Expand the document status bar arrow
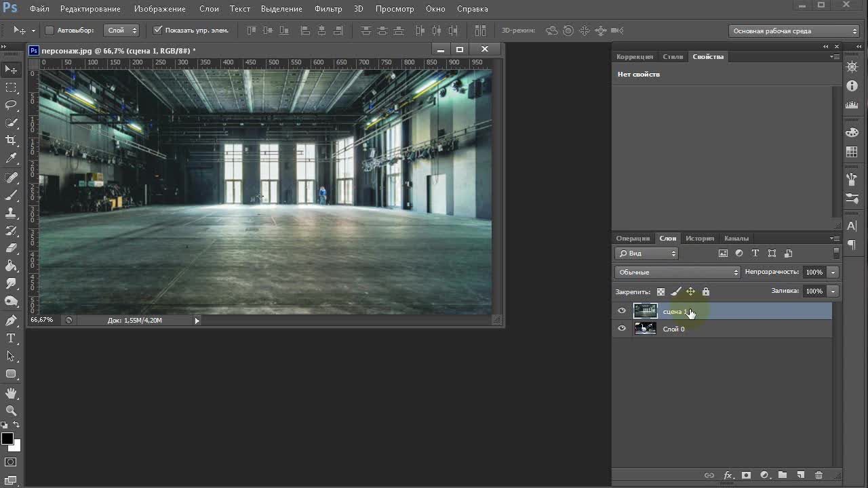Screen dimensions: 868x488 (x=197, y=321)
